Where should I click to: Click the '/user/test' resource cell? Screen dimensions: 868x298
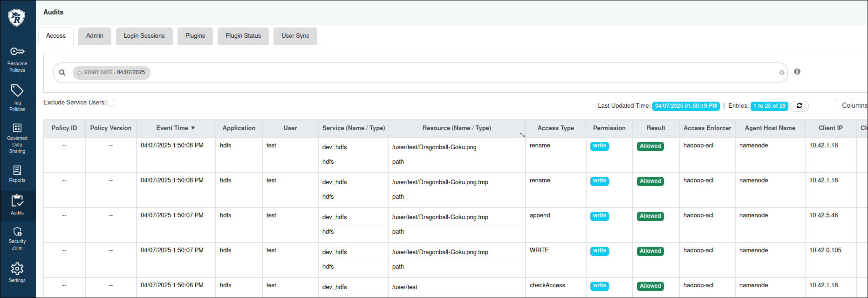pos(405,287)
